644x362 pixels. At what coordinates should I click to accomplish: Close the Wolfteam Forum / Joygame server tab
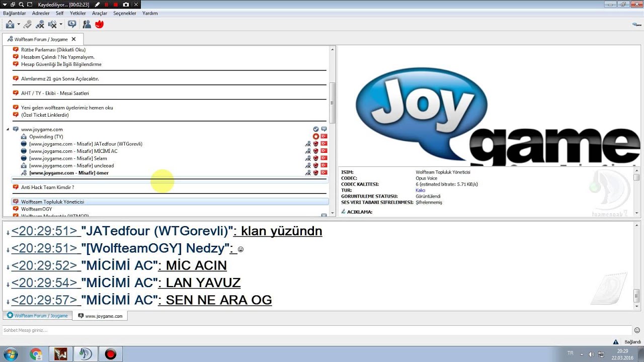tap(73, 39)
